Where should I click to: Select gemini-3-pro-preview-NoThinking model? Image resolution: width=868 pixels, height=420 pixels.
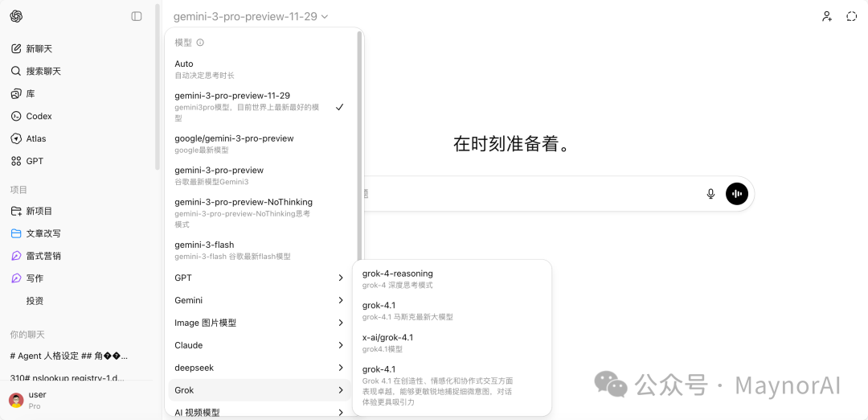point(259,212)
